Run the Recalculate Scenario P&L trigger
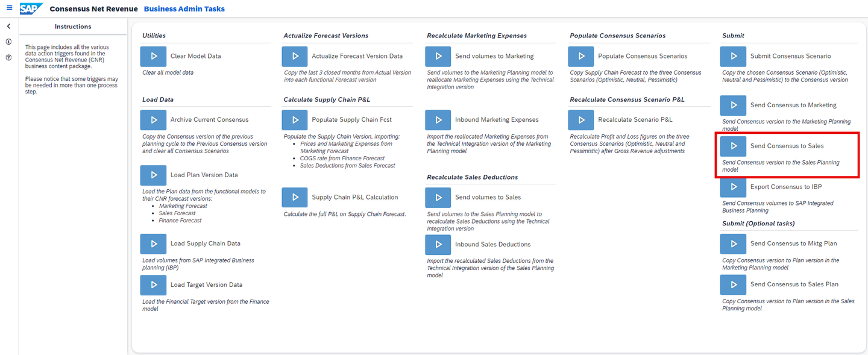 pos(581,120)
